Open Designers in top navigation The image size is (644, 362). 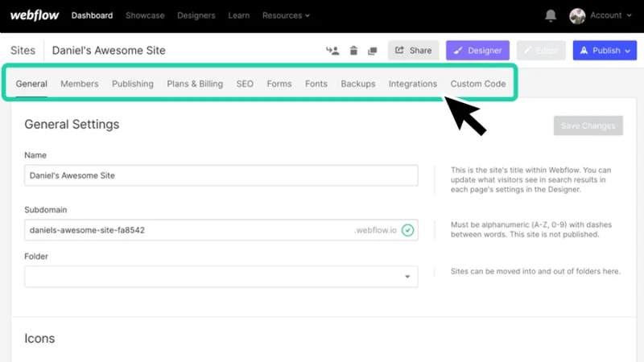point(196,15)
